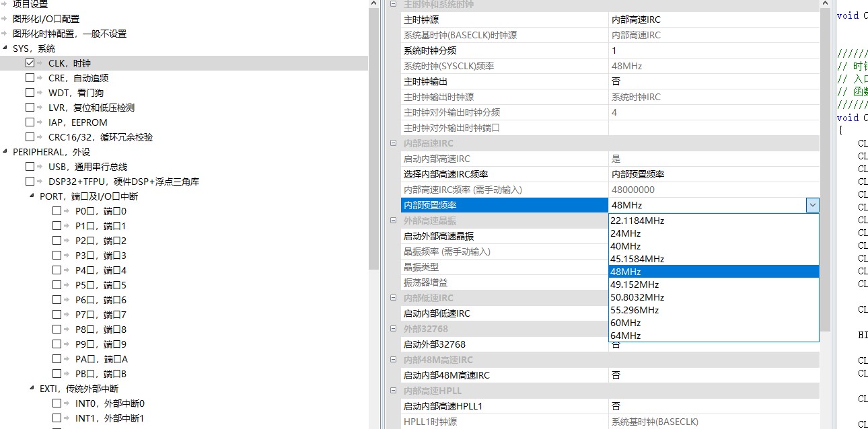Click the 启动内部48M高速IRC value 否
Image resolution: width=868 pixels, height=429 pixels.
pyautogui.click(x=713, y=375)
